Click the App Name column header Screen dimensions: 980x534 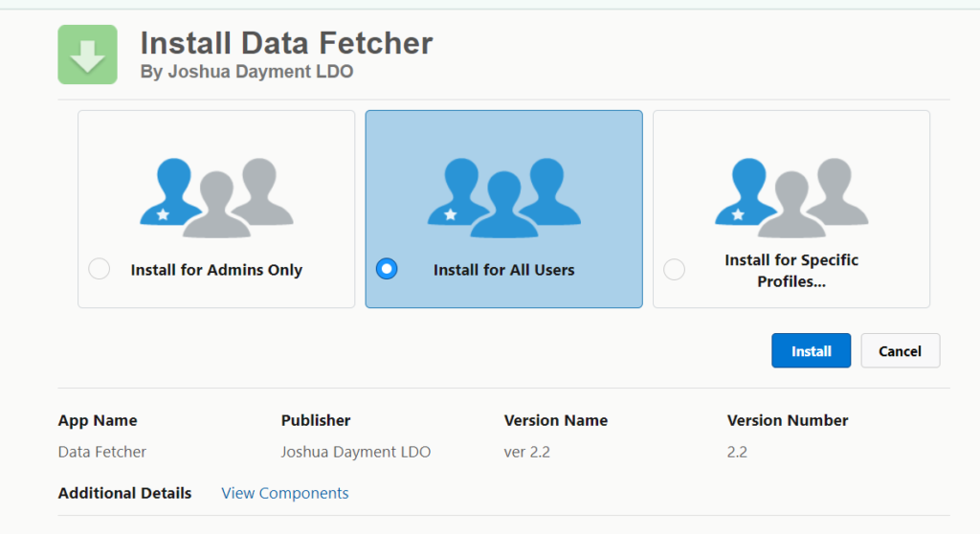(98, 421)
